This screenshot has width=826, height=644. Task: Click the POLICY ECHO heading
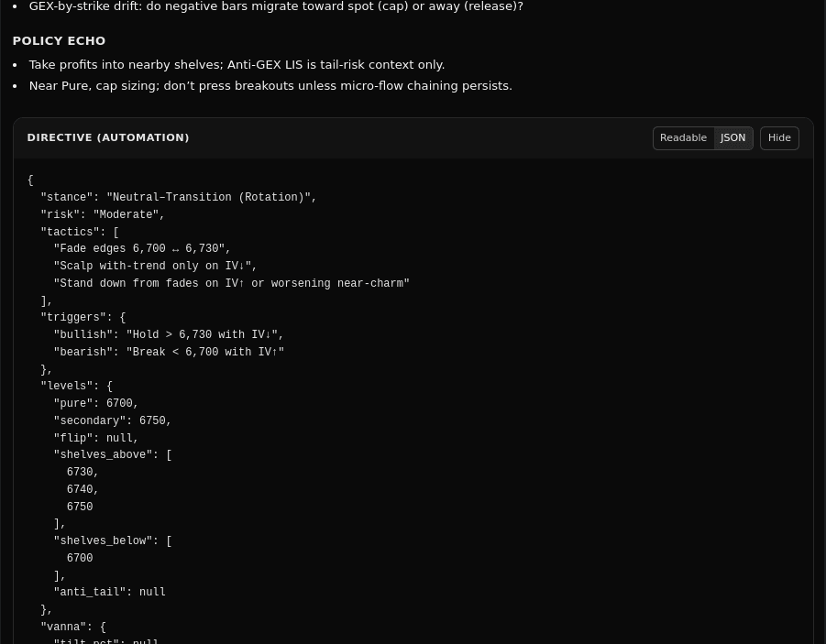[59, 40]
